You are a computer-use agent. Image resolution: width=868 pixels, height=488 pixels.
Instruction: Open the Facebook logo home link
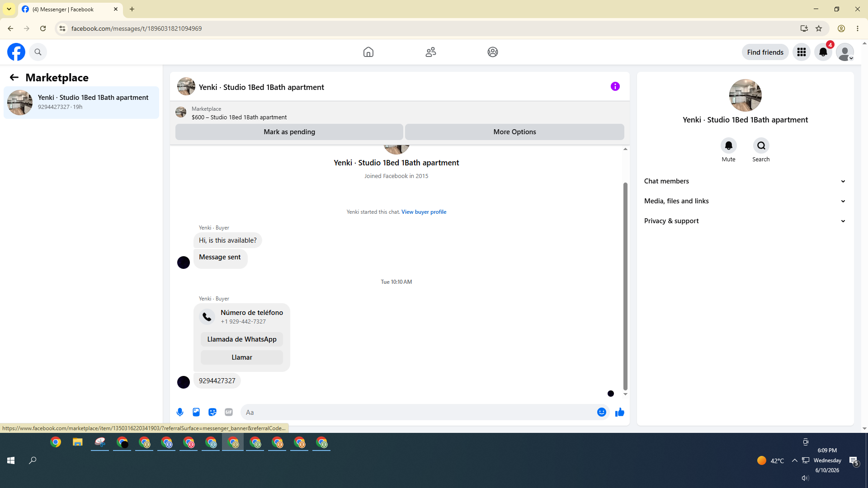[x=16, y=52]
